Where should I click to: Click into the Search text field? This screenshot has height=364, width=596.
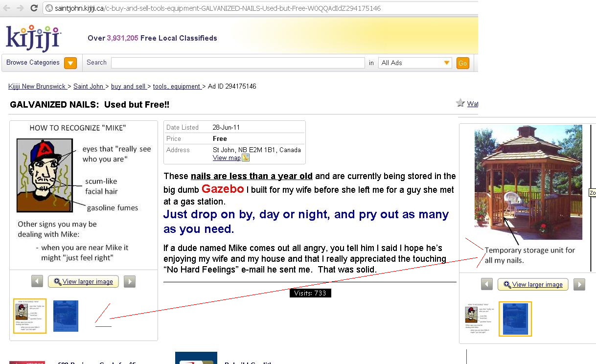click(x=238, y=63)
